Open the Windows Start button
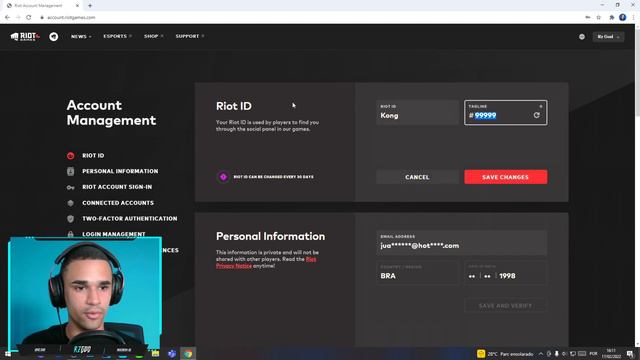 8,354
